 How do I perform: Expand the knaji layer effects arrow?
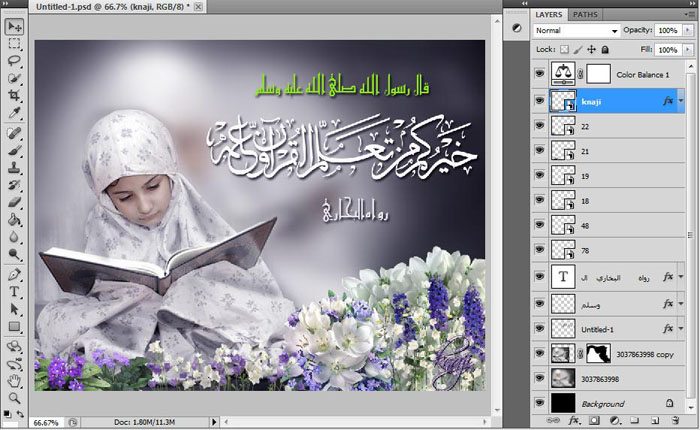681,101
